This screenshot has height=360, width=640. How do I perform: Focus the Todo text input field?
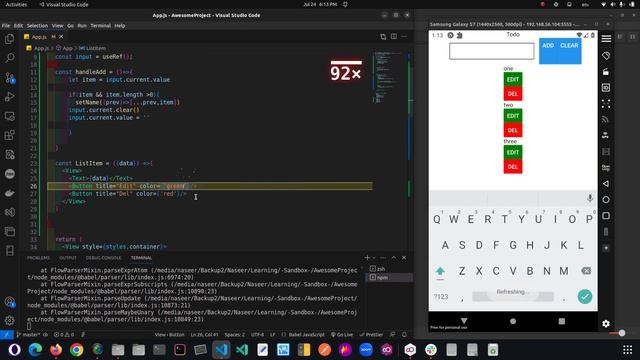point(491,51)
